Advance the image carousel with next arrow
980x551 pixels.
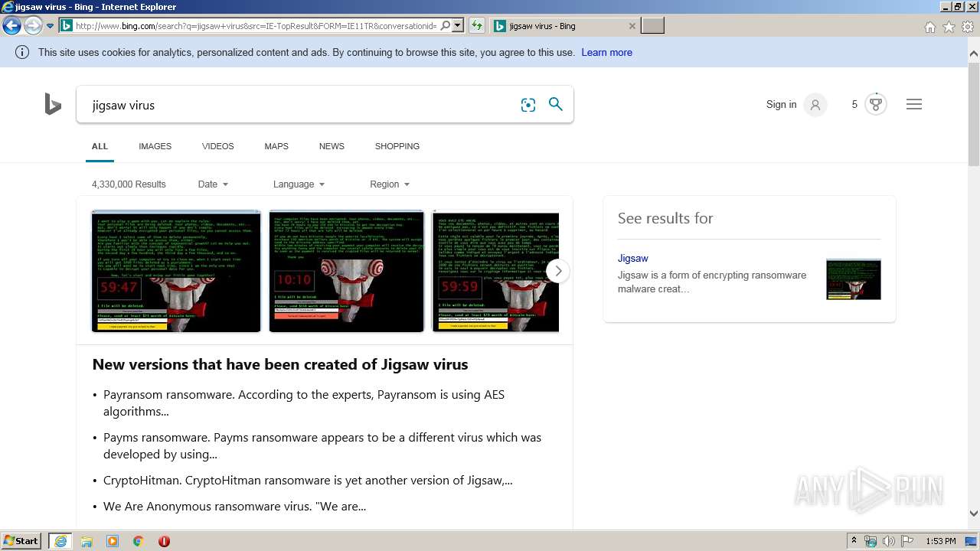click(558, 271)
